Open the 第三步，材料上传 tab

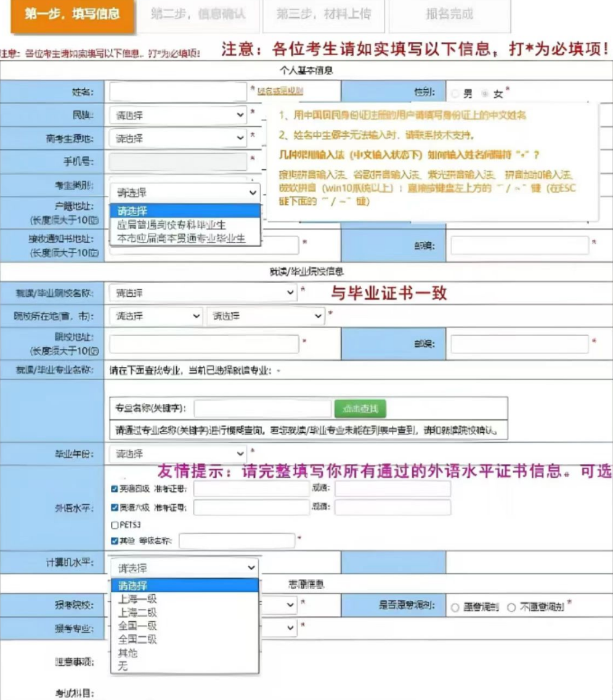pyautogui.click(x=323, y=14)
